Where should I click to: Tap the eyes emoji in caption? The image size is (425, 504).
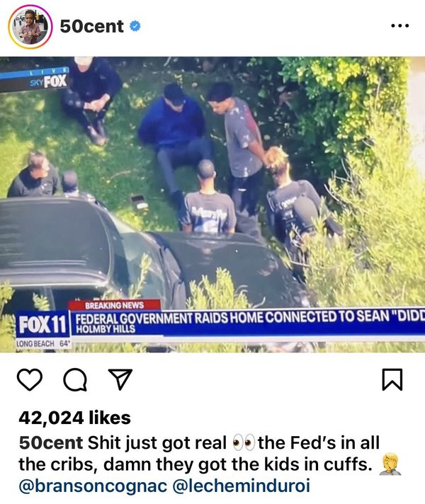coord(244,443)
